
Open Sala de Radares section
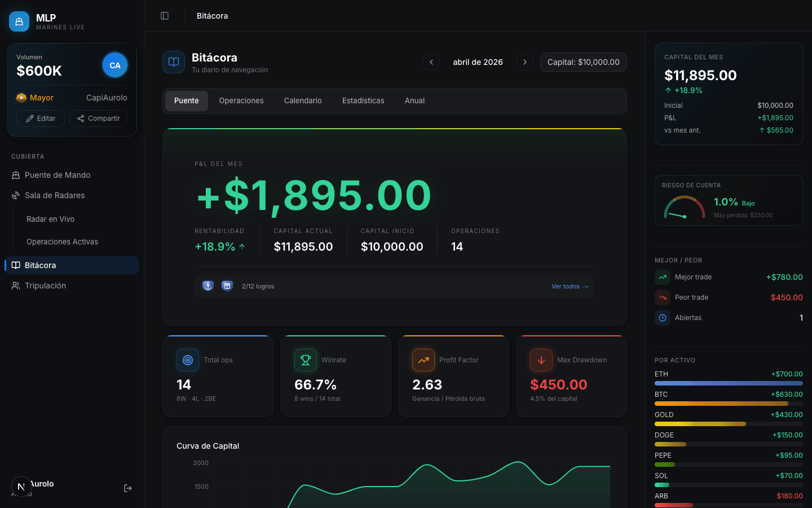coord(72,195)
